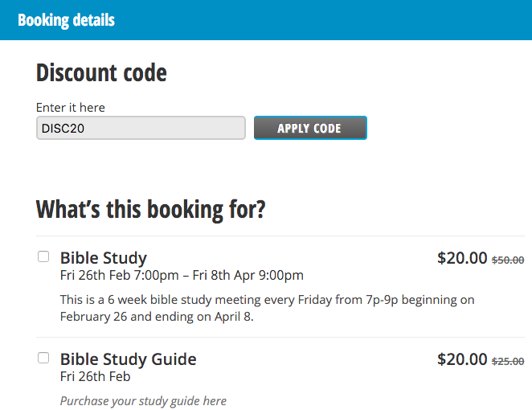Click "Purchase your study guide here" text
Screen dimensions: 532x410
pos(143,400)
